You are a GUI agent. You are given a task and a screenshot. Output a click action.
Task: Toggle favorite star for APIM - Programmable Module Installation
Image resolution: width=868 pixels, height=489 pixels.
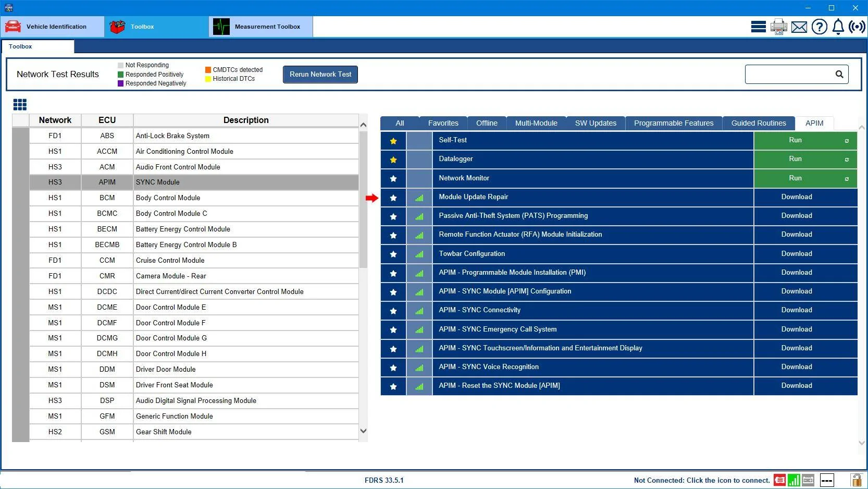(393, 273)
